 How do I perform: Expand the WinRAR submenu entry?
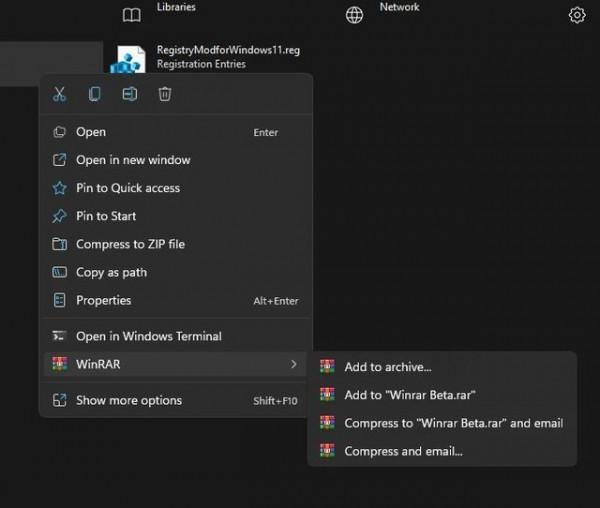[176, 364]
